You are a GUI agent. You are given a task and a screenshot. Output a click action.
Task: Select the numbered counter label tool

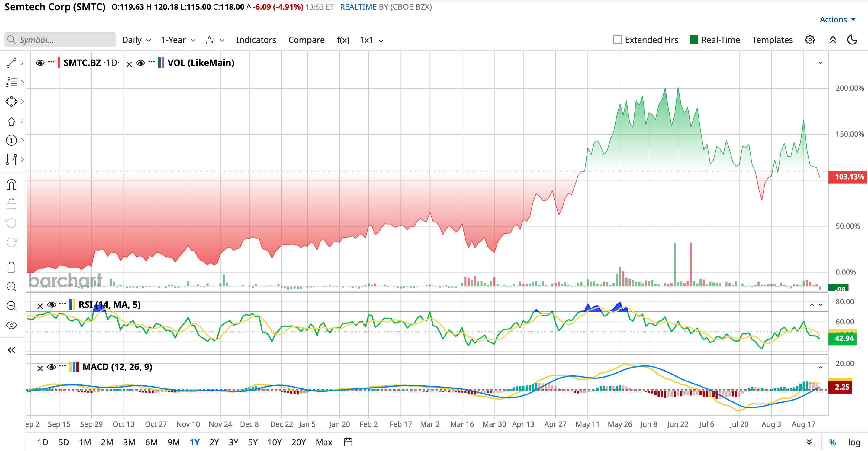click(x=11, y=140)
